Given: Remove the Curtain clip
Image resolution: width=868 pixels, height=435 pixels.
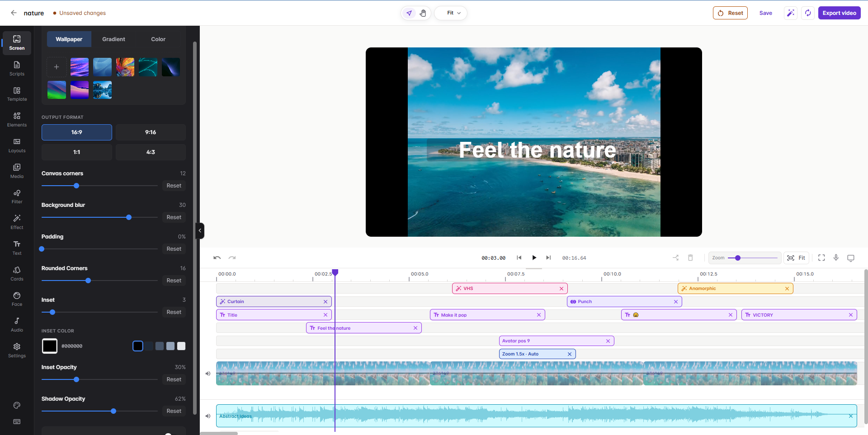Looking at the screenshot, I should [325, 302].
